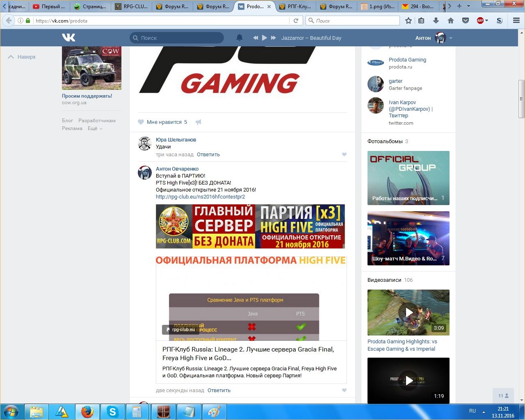Open the Фотоальбомы section header
This screenshot has height=420, width=525.
tap(385, 142)
